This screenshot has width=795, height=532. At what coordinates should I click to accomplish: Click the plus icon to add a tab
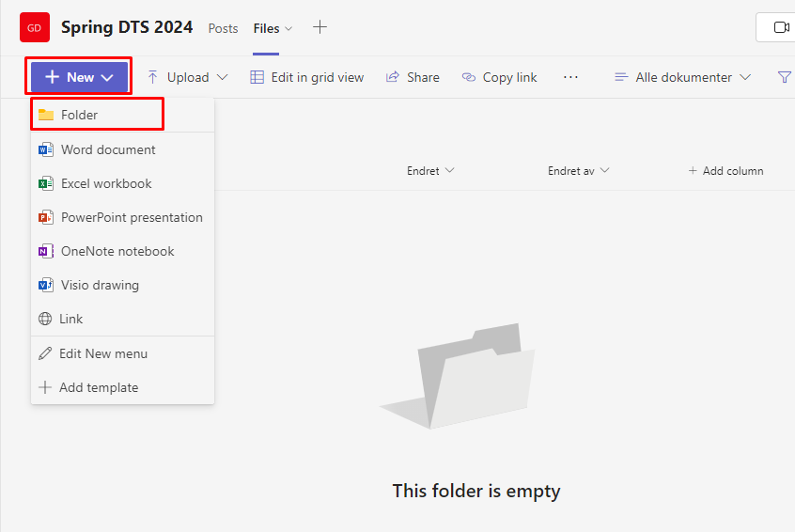[320, 27]
